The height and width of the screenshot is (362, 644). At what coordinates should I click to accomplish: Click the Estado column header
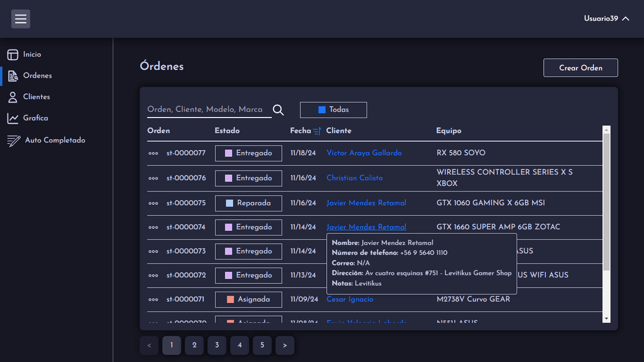227,131
